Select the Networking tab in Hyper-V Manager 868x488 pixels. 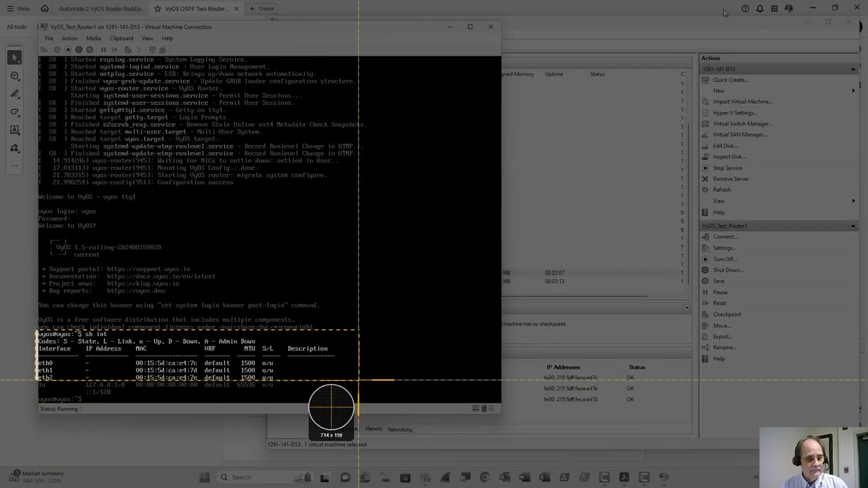point(399,429)
